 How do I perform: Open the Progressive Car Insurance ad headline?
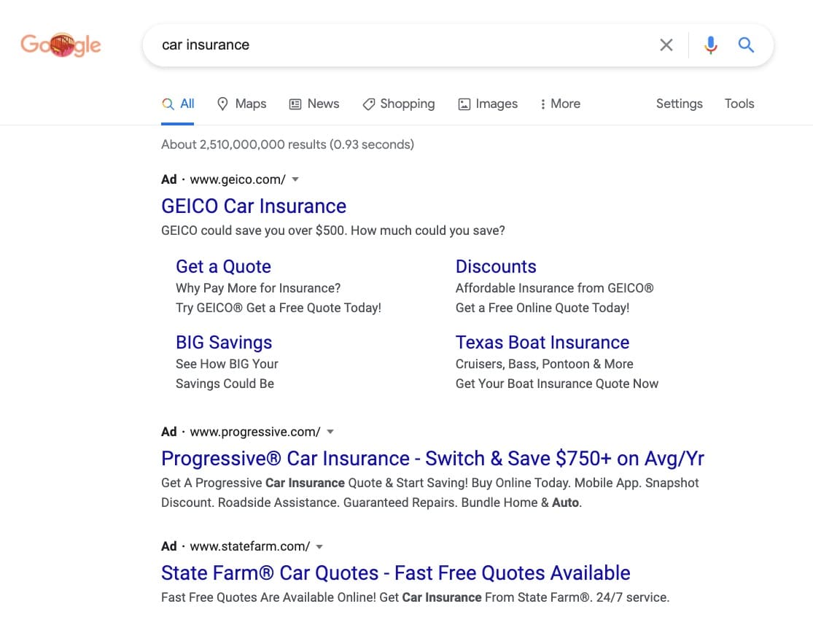432,458
